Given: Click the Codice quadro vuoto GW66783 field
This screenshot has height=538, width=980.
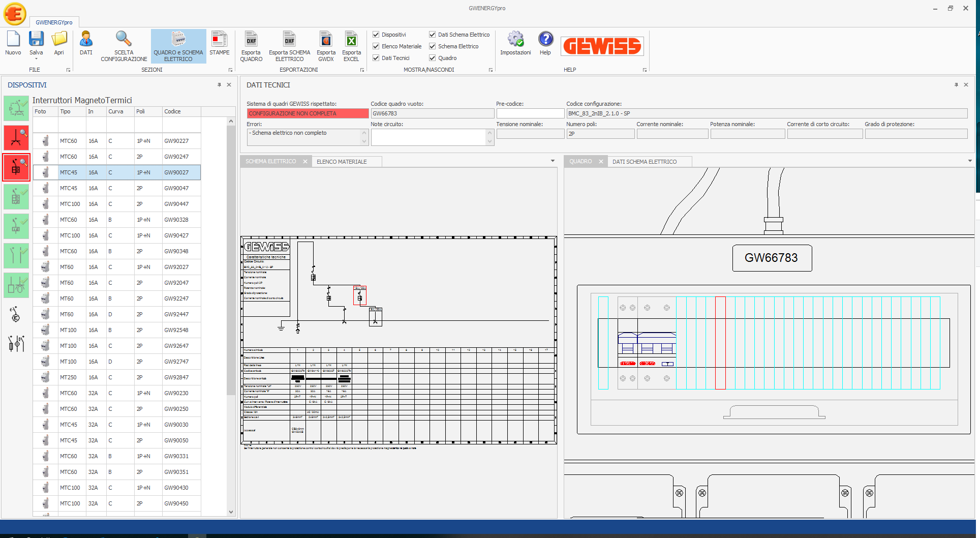Looking at the screenshot, I should [x=432, y=113].
